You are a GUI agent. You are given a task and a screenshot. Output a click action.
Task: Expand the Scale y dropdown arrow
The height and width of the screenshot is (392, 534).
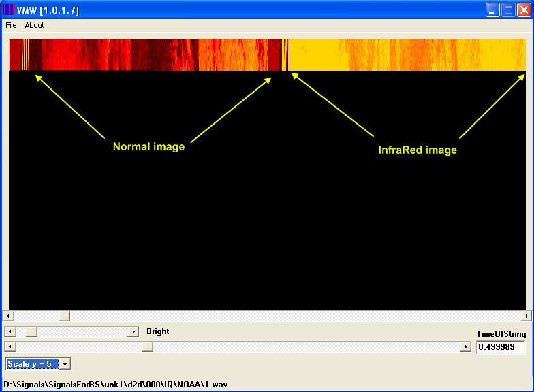[65, 364]
